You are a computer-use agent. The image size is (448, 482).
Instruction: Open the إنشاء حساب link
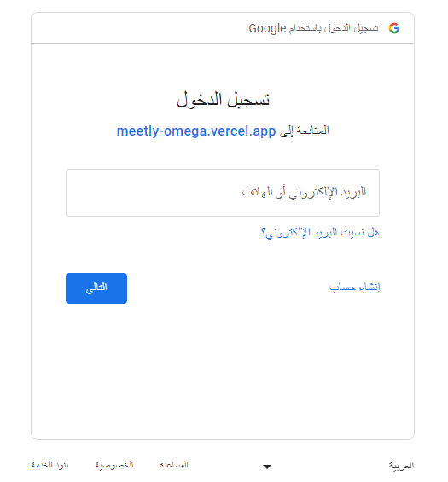[354, 287]
